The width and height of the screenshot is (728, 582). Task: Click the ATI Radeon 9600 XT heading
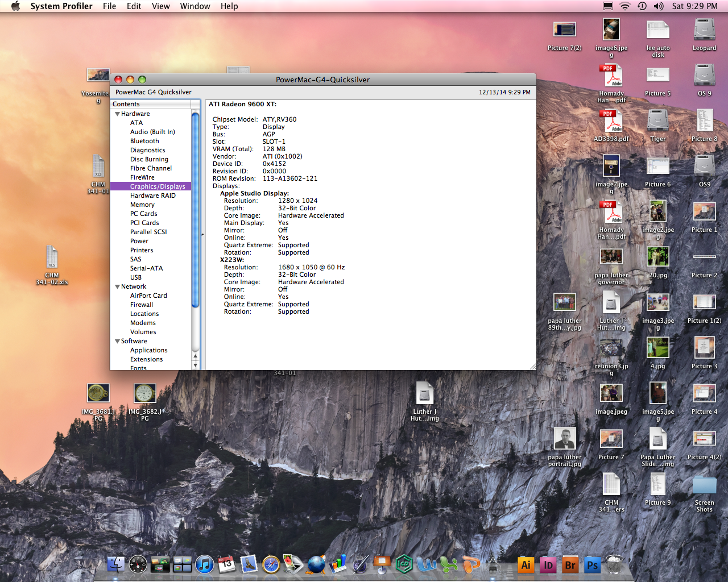pos(242,104)
